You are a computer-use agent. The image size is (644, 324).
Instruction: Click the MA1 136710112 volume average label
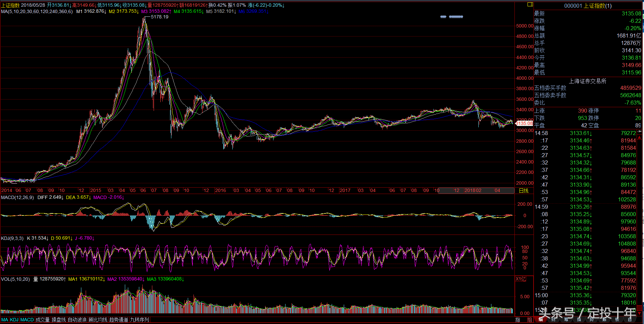pos(86,279)
